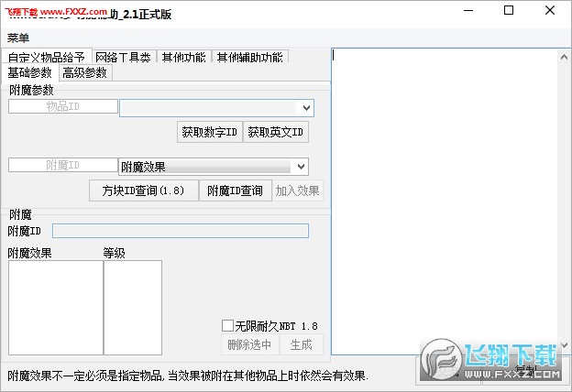The height and width of the screenshot is (392, 572).
Task: Focus the long 附魔ID text field
Action: [181, 231]
